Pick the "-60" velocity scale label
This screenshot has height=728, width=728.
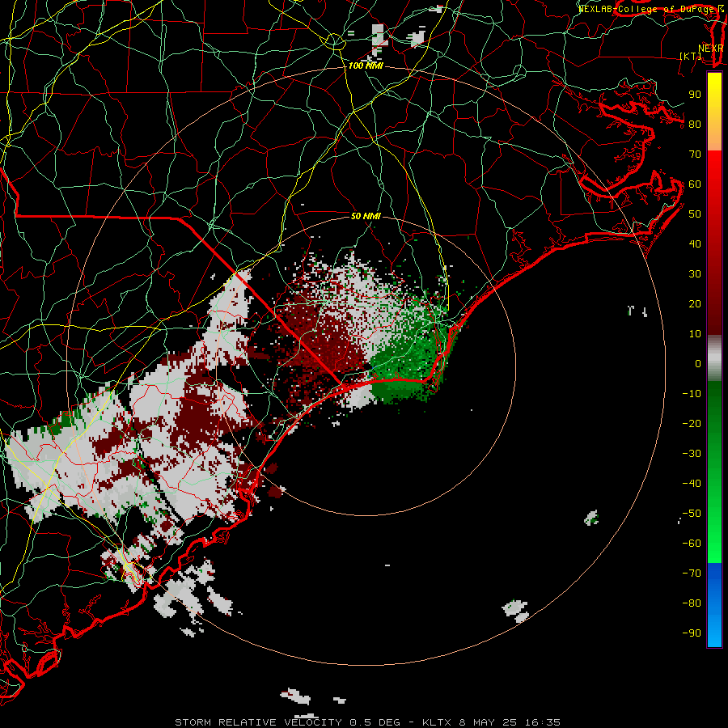(692, 544)
